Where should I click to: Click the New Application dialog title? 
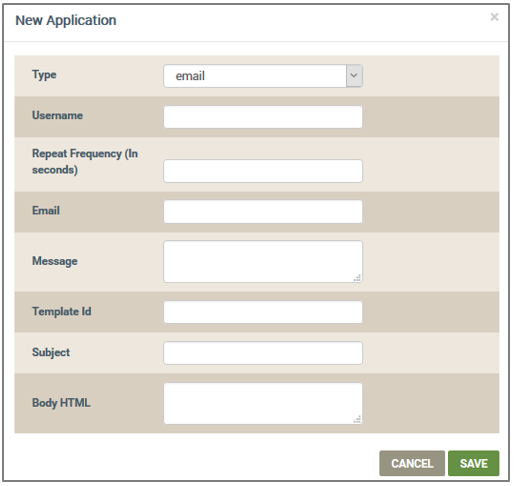tap(66, 20)
